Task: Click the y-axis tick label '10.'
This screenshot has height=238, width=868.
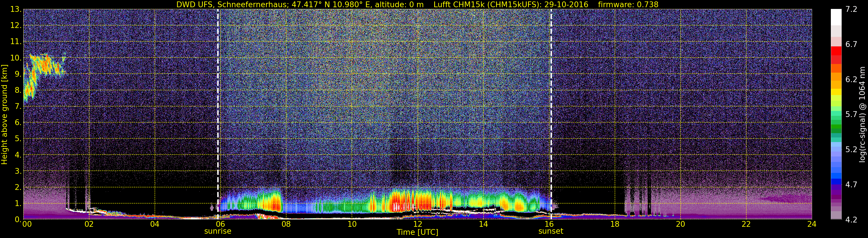Action: (x=16, y=58)
